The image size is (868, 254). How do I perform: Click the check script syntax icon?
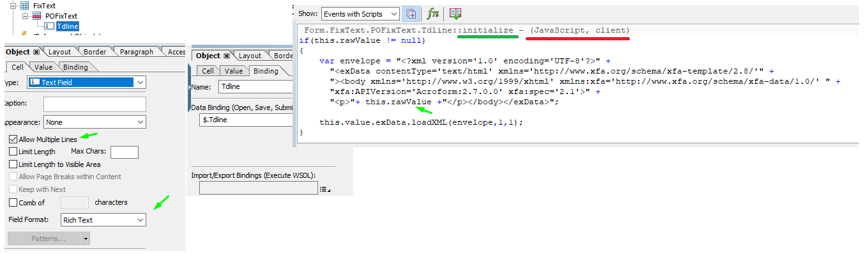455,13
